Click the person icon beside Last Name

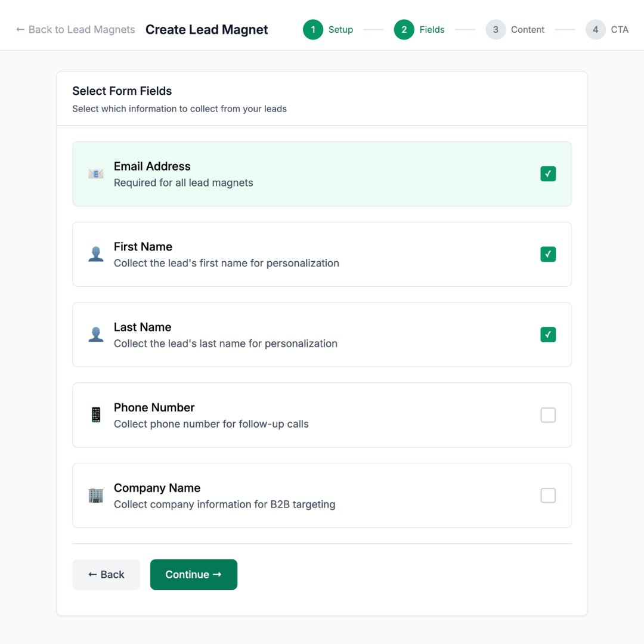[95, 335]
